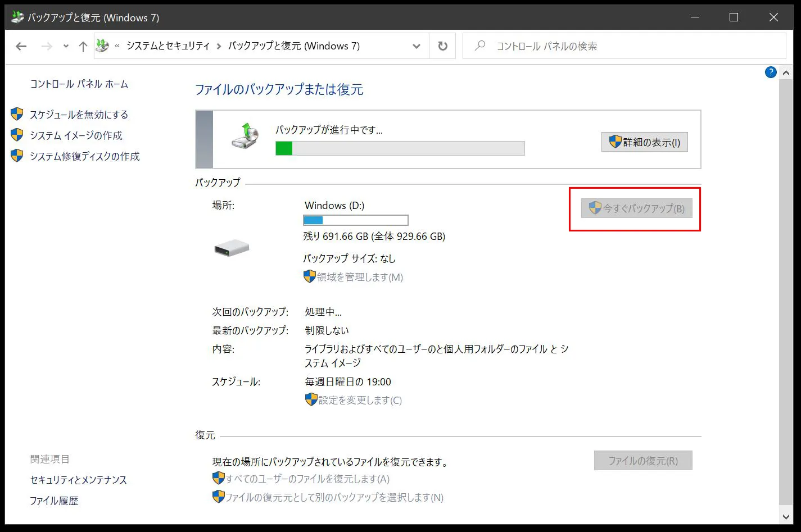Click 残り 691.66 GB (全体 929.66 GB) text

[x=374, y=236]
